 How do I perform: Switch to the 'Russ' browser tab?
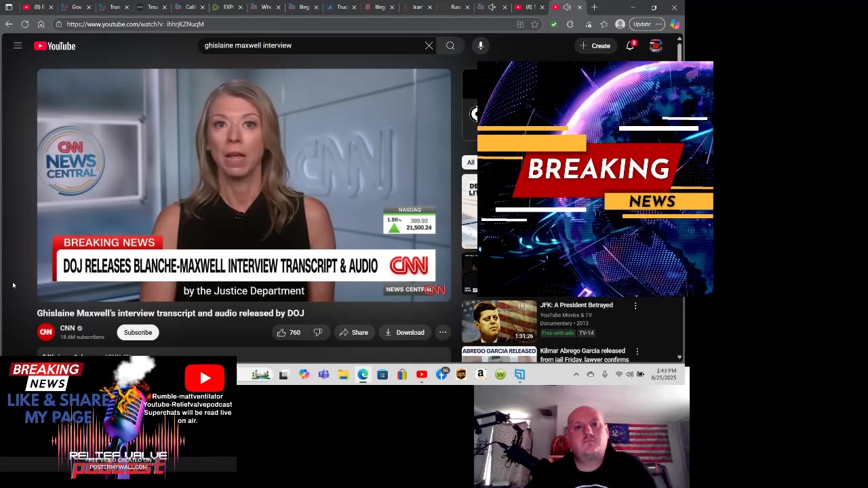[453, 7]
